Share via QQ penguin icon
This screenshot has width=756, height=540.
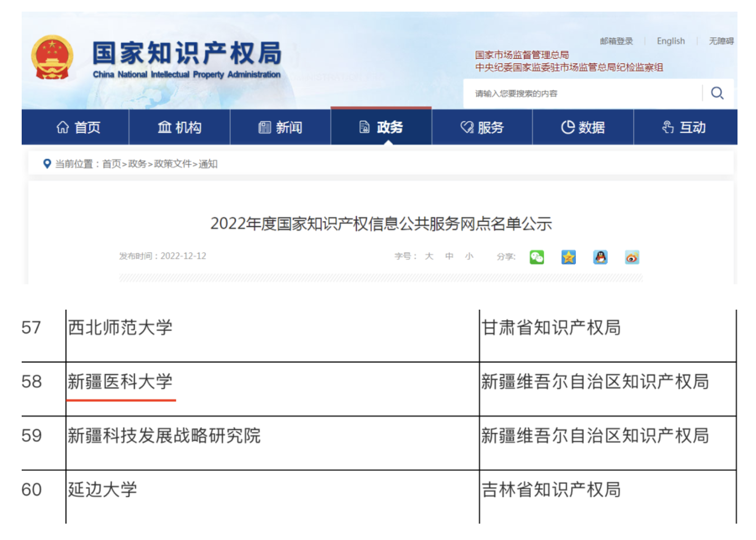point(600,257)
